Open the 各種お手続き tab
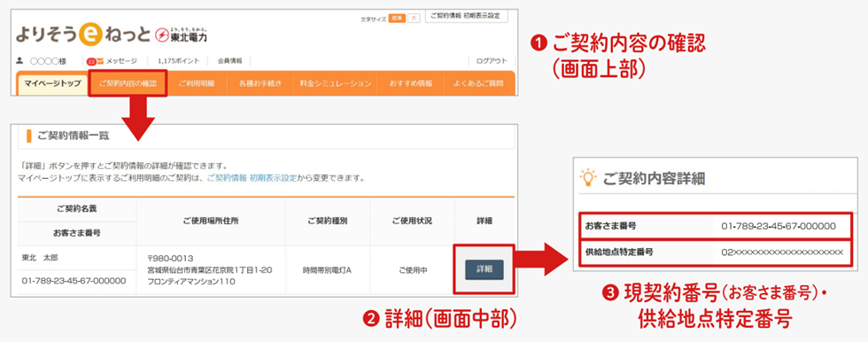This screenshot has height=342, width=868. (260, 84)
